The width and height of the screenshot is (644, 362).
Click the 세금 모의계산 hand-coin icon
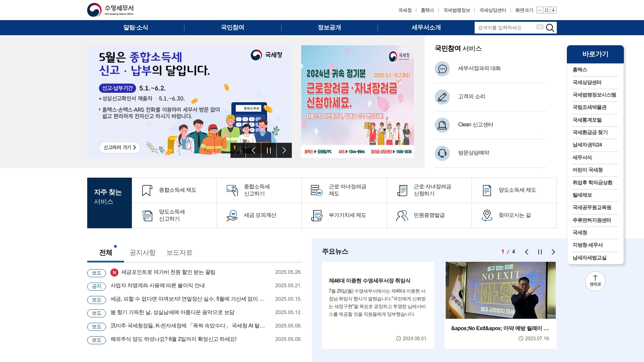click(x=232, y=216)
